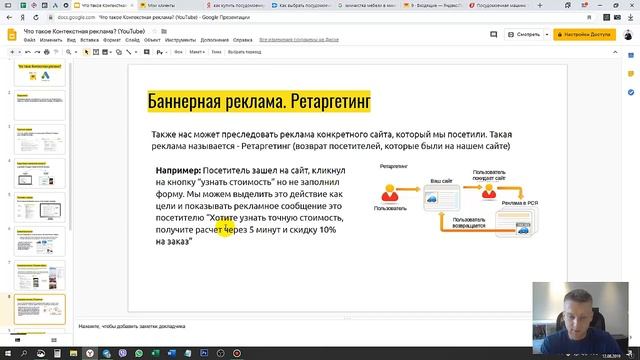Open the new slide layout dropdown arrow
Viewport: 640px width, 360px height.
click(19, 52)
